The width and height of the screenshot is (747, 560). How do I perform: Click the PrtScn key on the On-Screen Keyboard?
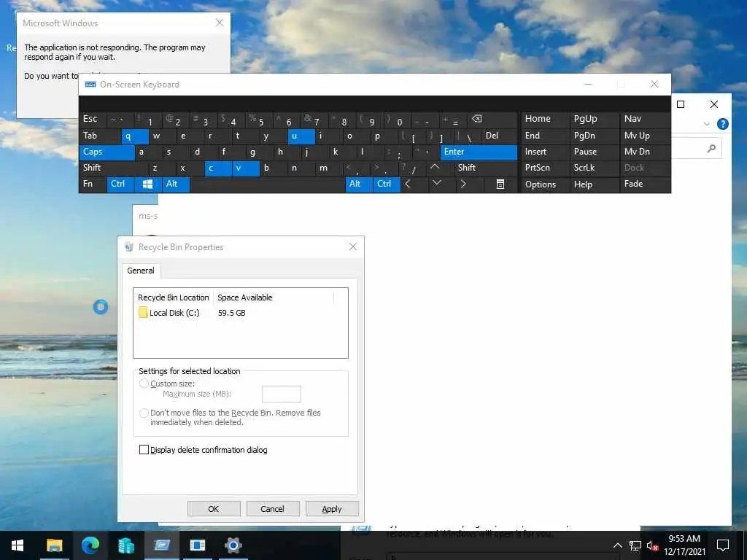545,168
